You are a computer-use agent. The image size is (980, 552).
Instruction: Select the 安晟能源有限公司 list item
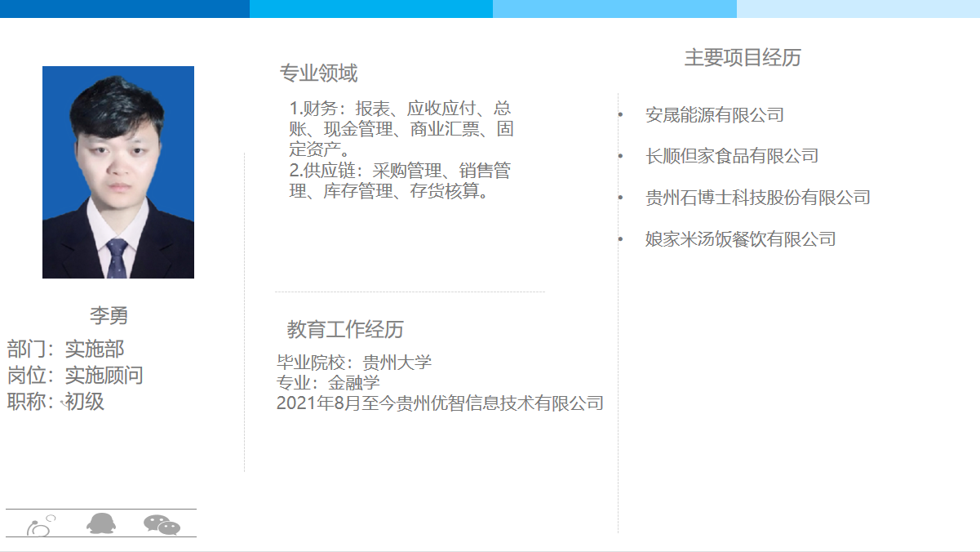tap(714, 115)
